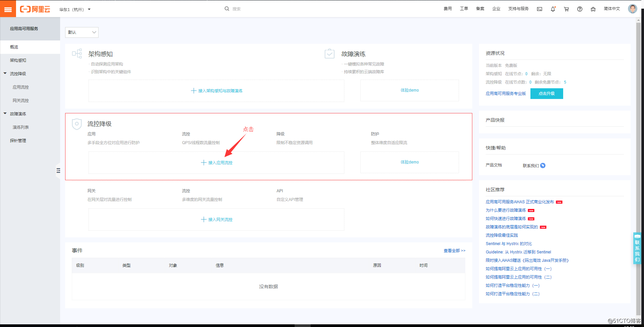This screenshot has height=327, width=644.
Task: Open the help question mark icon
Action: (580, 9)
